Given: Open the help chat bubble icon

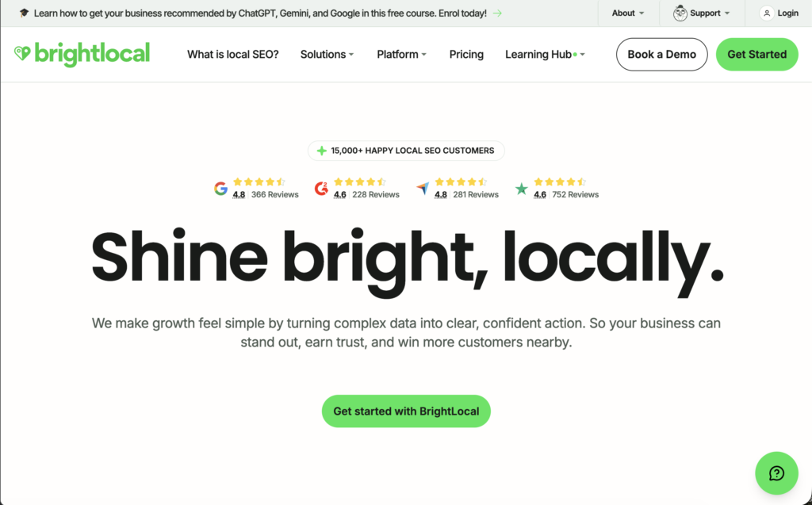Looking at the screenshot, I should [x=776, y=472].
